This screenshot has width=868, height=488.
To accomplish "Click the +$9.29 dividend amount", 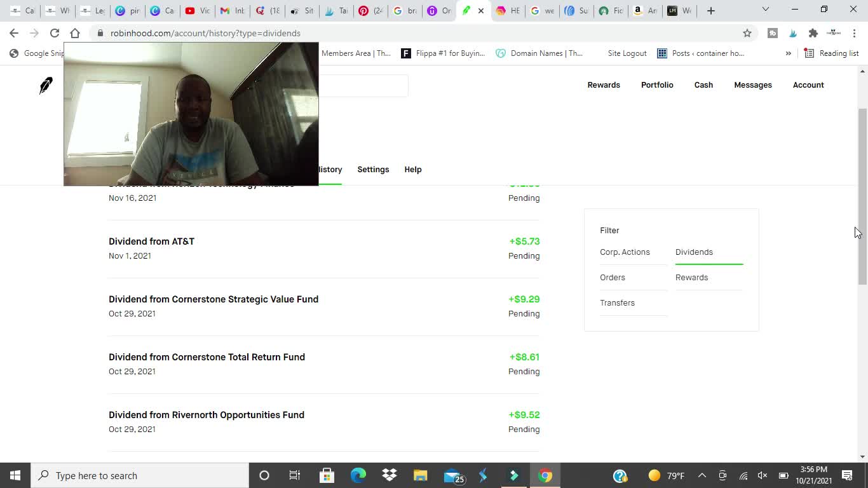I will coord(524,299).
